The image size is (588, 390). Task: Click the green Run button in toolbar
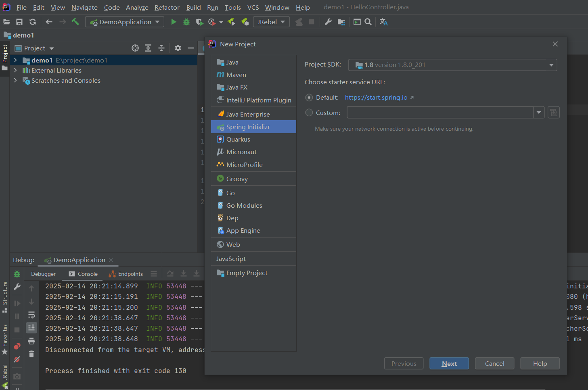174,22
